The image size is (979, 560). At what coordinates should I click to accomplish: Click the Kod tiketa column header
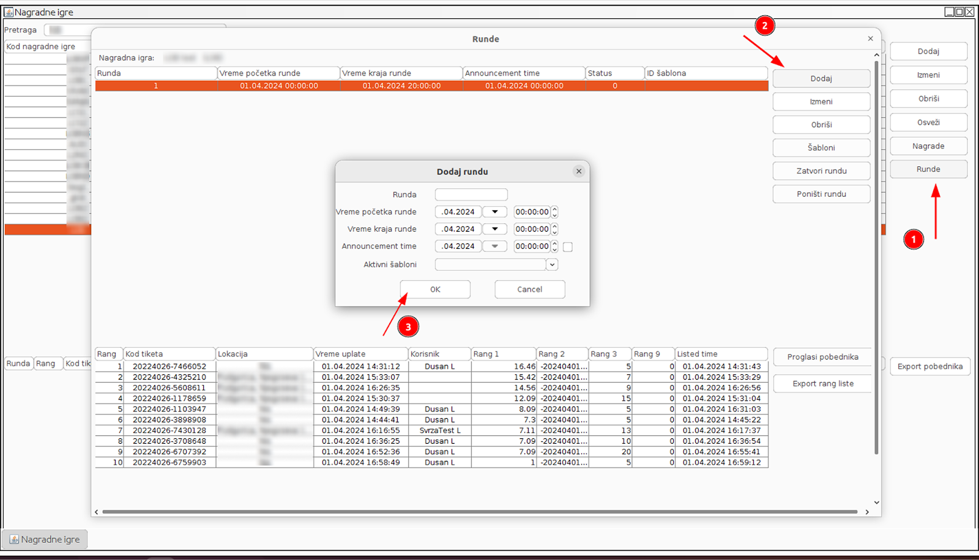pos(169,354)
